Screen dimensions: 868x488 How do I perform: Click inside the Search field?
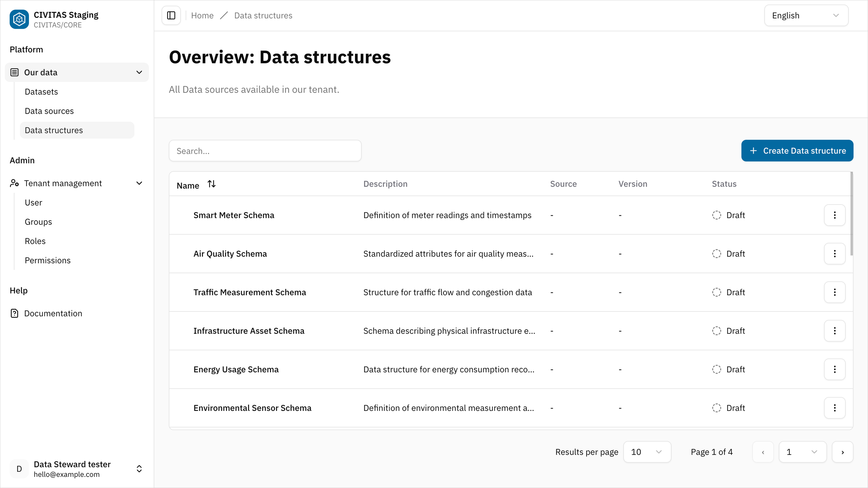pyautogui.click(x=265, y=151)
